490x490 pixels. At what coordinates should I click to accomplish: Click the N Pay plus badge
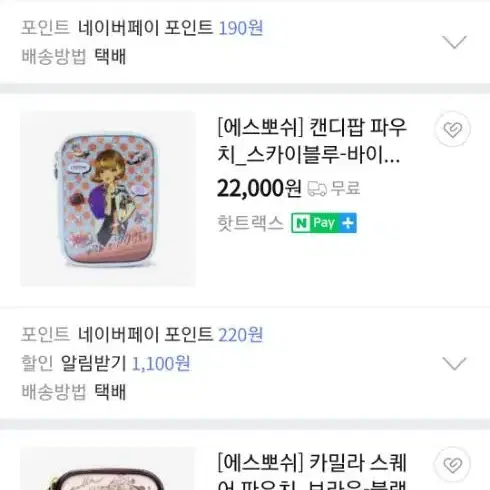click(324, 223)
